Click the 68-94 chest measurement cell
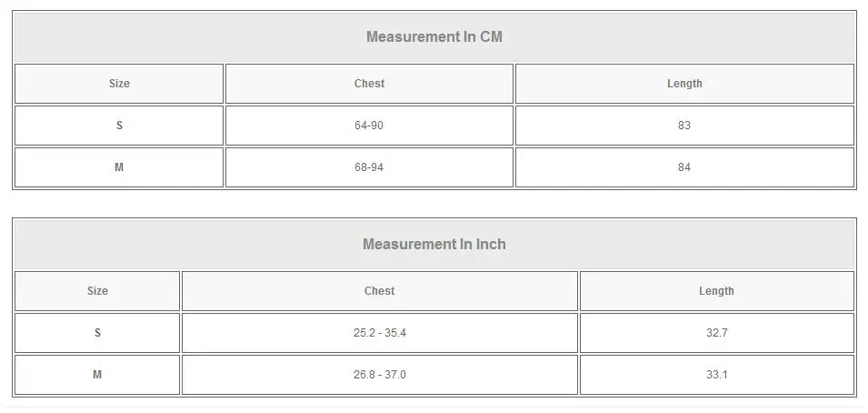The height and width of the screenshot is (413, 868). click(369, 167)
